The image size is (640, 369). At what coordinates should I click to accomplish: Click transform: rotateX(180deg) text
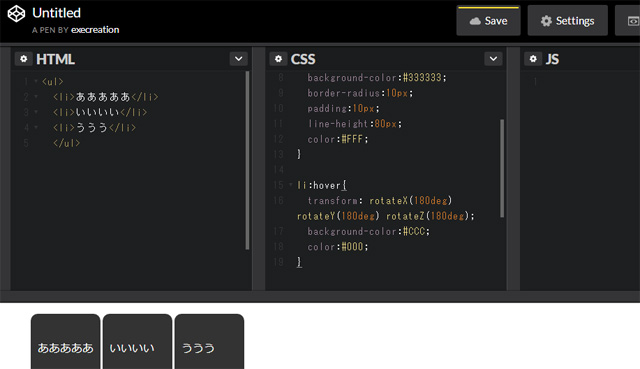[x=380, y=200]
